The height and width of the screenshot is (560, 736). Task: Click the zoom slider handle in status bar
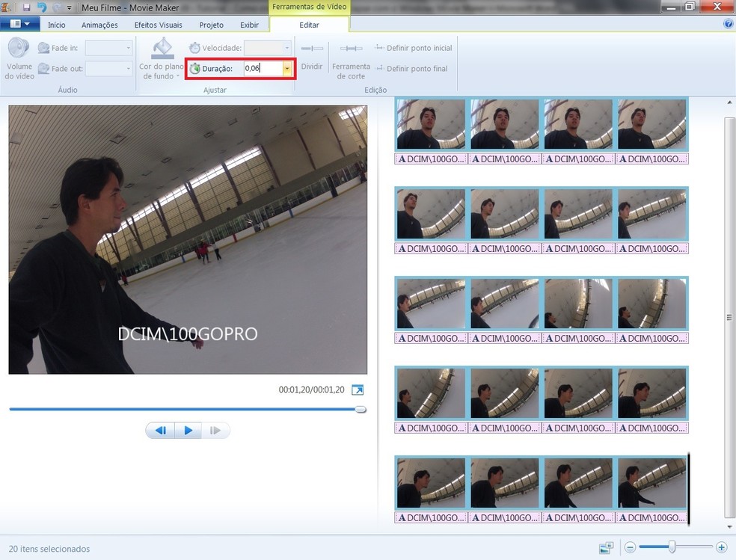click(672, 547)
